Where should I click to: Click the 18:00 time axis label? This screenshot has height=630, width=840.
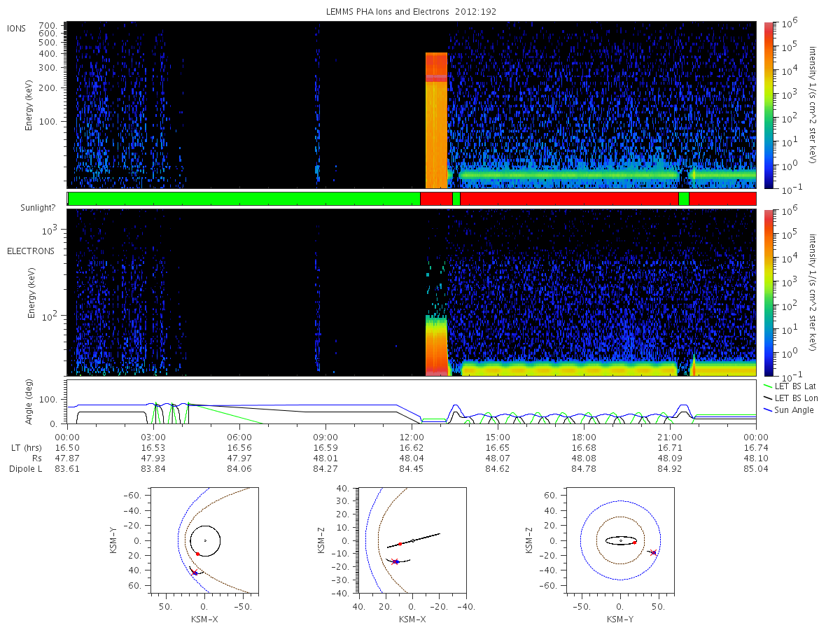coord(584,437)
